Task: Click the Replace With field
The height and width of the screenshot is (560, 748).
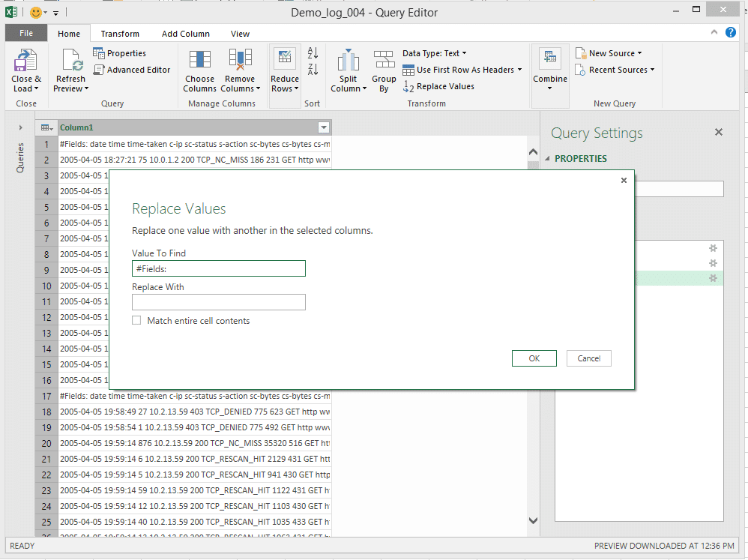Action: point(219,302)
